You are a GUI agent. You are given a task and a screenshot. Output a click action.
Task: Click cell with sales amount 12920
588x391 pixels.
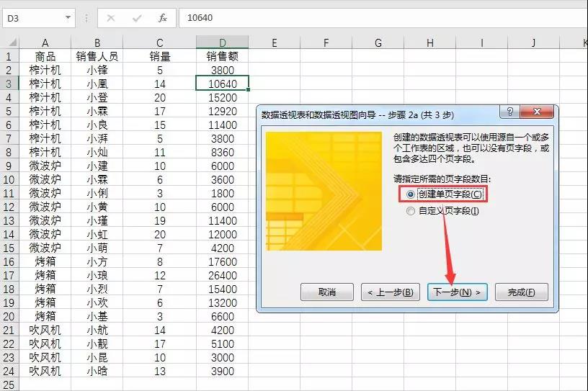pos(223,111)
